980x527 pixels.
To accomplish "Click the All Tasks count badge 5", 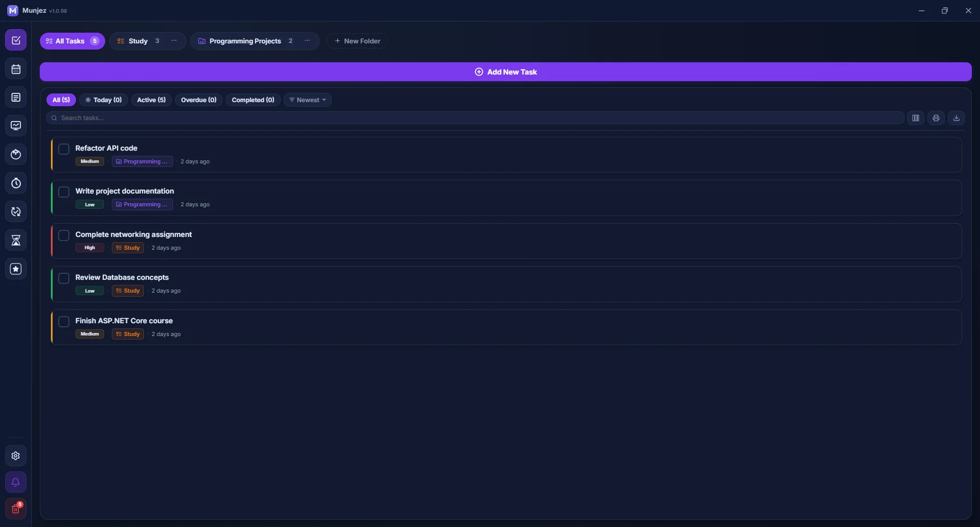I will click(94, 41).
